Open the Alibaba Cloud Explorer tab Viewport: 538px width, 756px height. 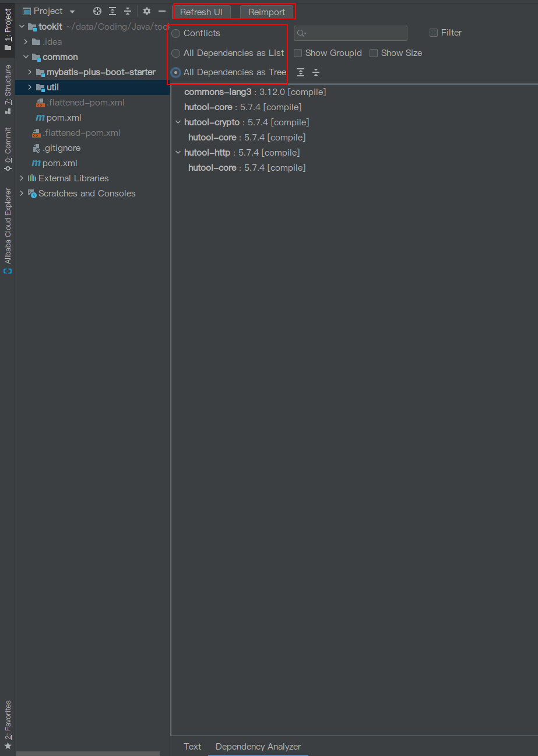8,231
